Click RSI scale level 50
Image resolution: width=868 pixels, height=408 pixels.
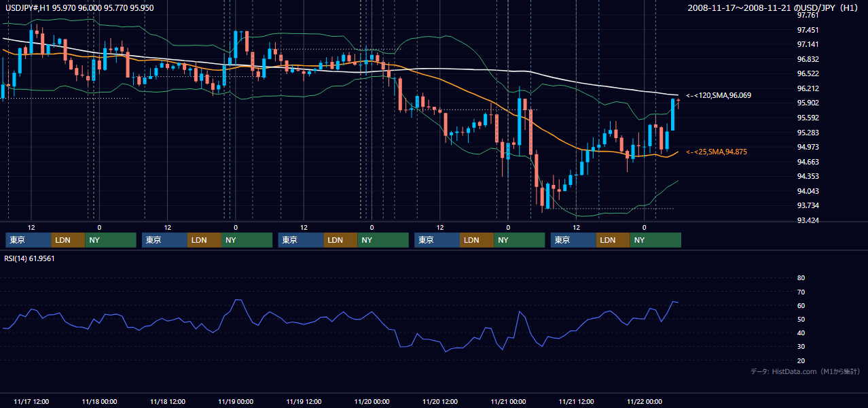pos(801,320)
